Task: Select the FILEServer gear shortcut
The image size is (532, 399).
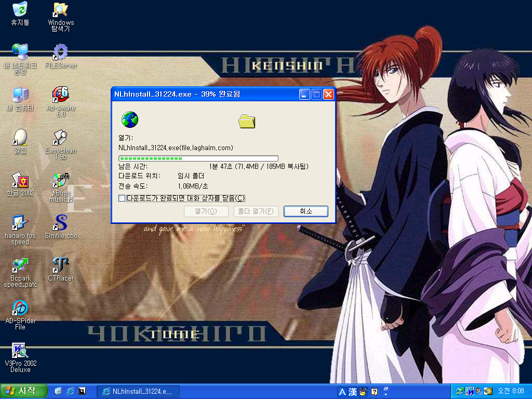Action: click(x=61, y=56)
